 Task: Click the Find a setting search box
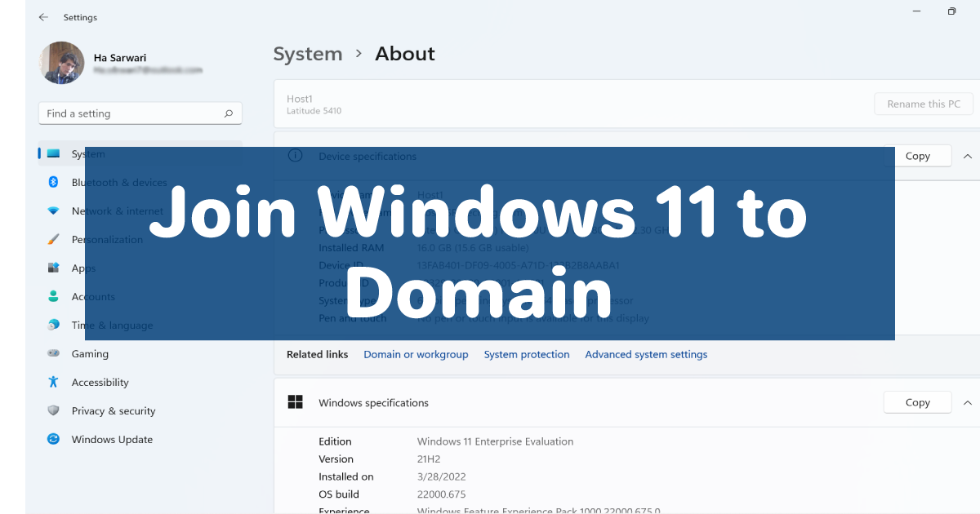coord(140,113)
